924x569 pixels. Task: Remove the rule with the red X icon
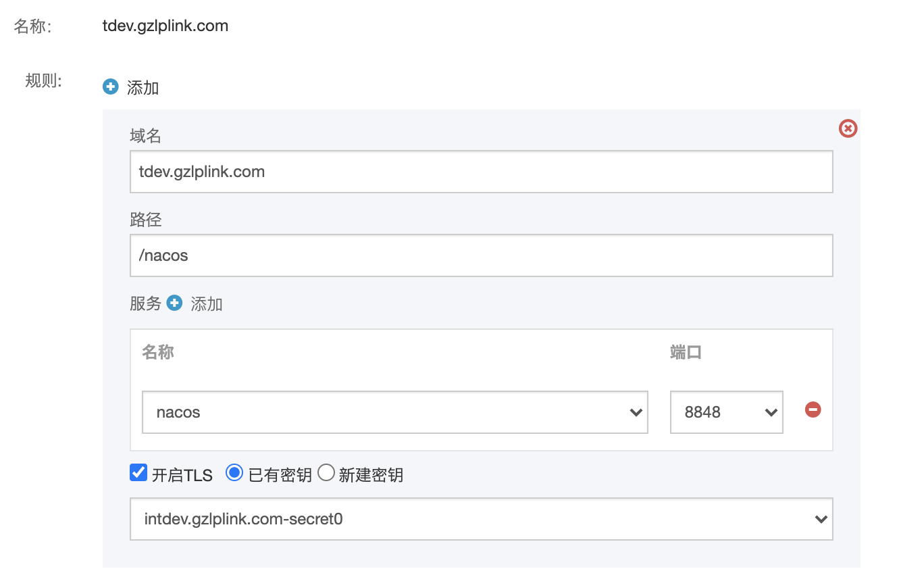848,128
